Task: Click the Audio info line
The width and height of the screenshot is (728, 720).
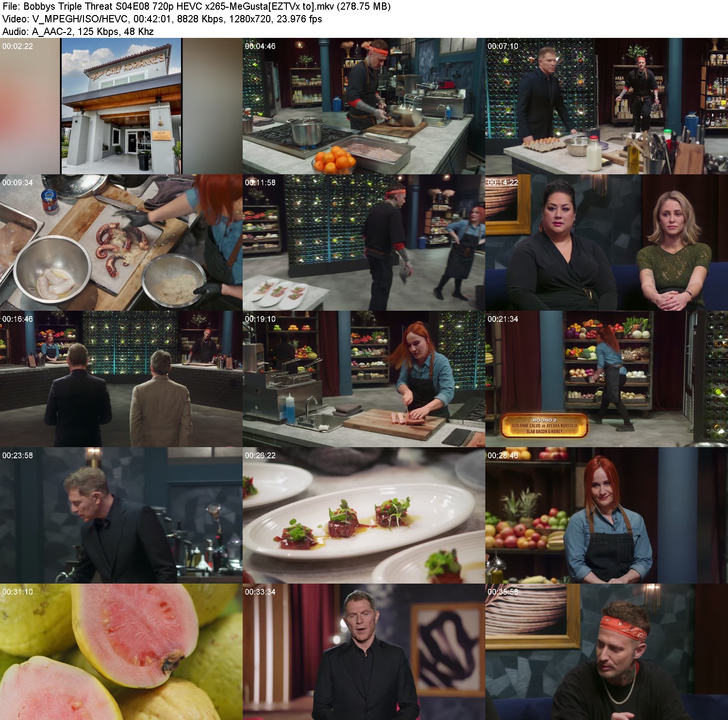Action: [78, 32]
